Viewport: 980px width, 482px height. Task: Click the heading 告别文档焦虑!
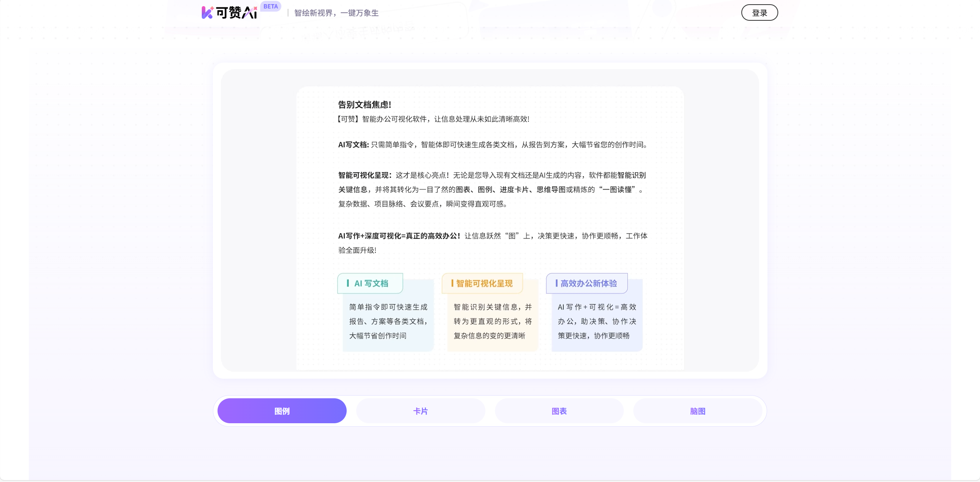click(364, 104)
